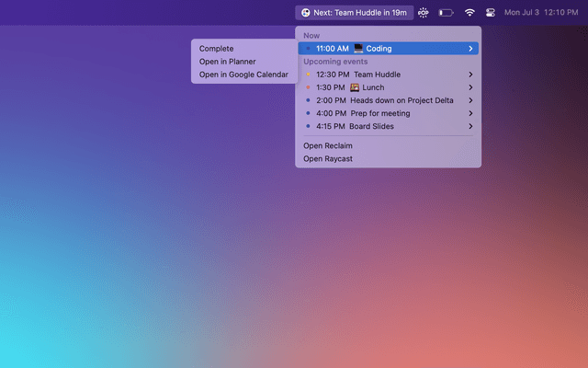Expand the Board Slides chevron arrow
Image resolution: width=588 pixels, height=368 pixels.
(470, 126)
